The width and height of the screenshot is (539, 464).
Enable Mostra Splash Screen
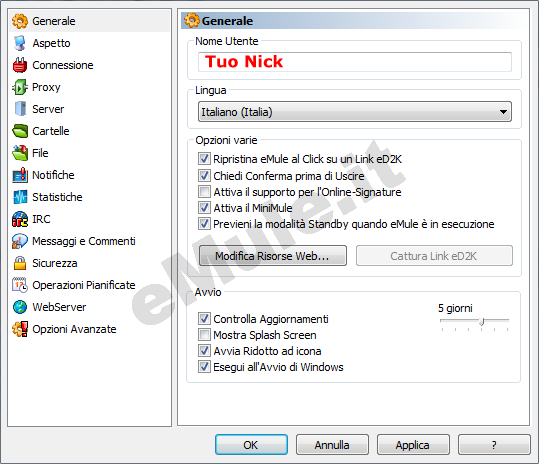point(204,334)
